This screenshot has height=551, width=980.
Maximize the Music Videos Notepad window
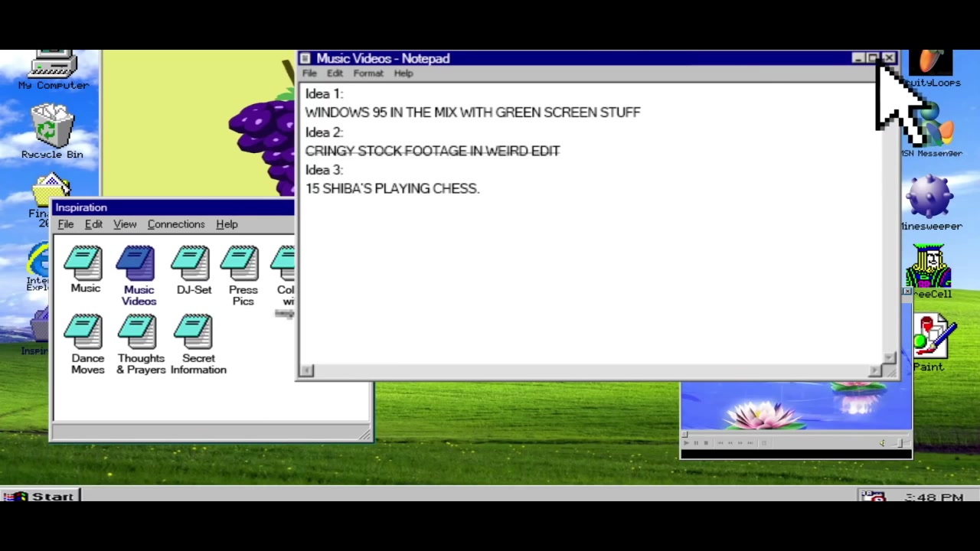coord(874,58)
